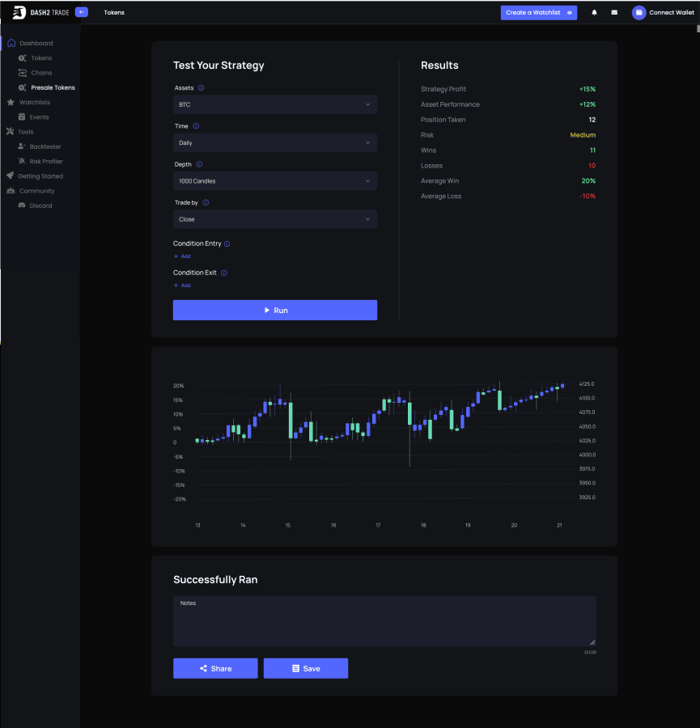Viewport: 700px width, 728px height.
Task: Show the Condition Exit info icon
Action: (224, 273)
